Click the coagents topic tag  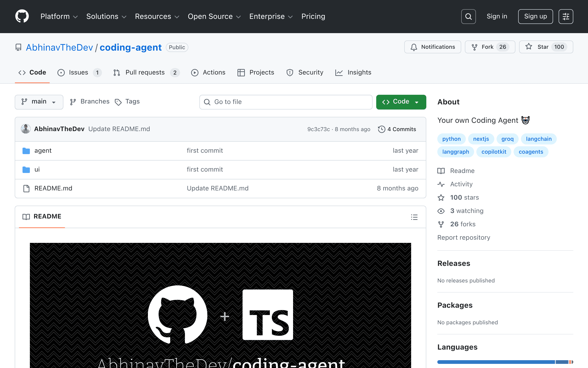tap(531, 152)
